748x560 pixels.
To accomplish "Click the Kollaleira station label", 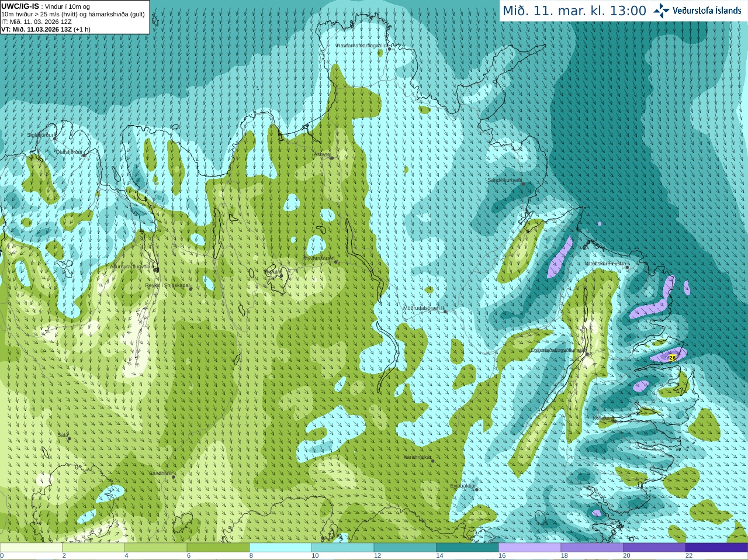I will pyautogui.click(x=603, y=418).
